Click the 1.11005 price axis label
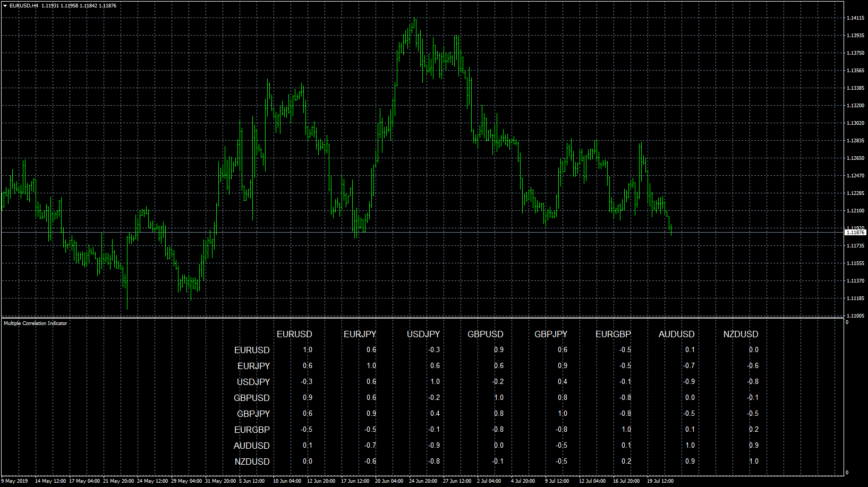Image resolution: width=868 pixels, height=487 pixels. (x=855, y=316)
